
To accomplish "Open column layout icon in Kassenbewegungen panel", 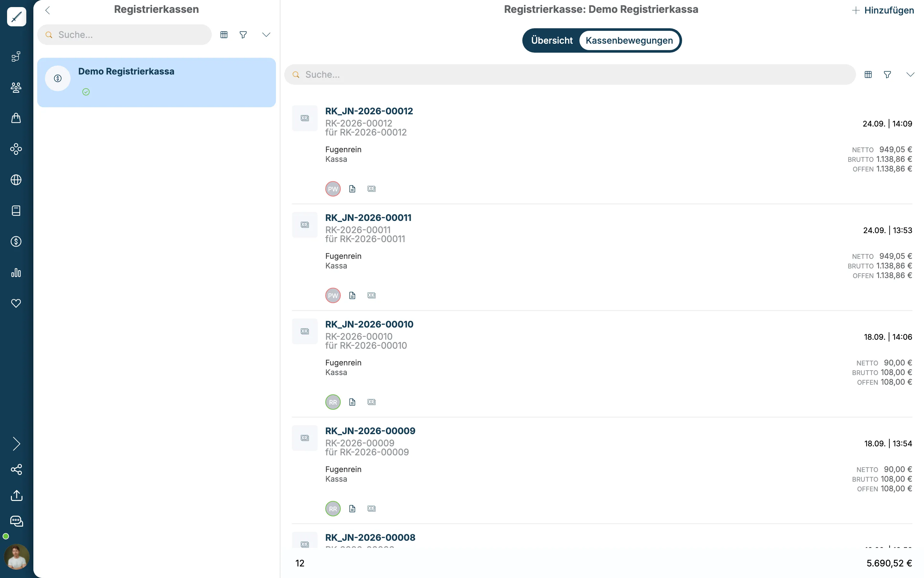I will 868,74.
